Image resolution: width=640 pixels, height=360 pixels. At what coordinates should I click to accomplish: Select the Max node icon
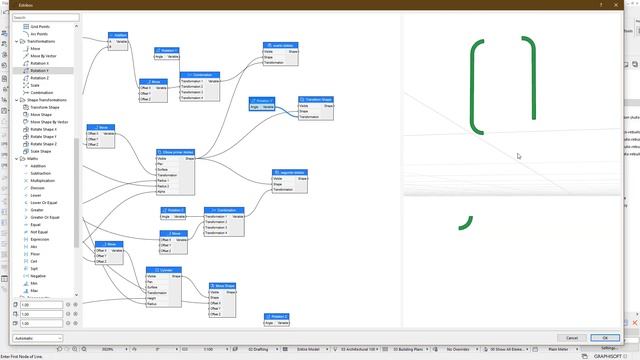(26, 291)
